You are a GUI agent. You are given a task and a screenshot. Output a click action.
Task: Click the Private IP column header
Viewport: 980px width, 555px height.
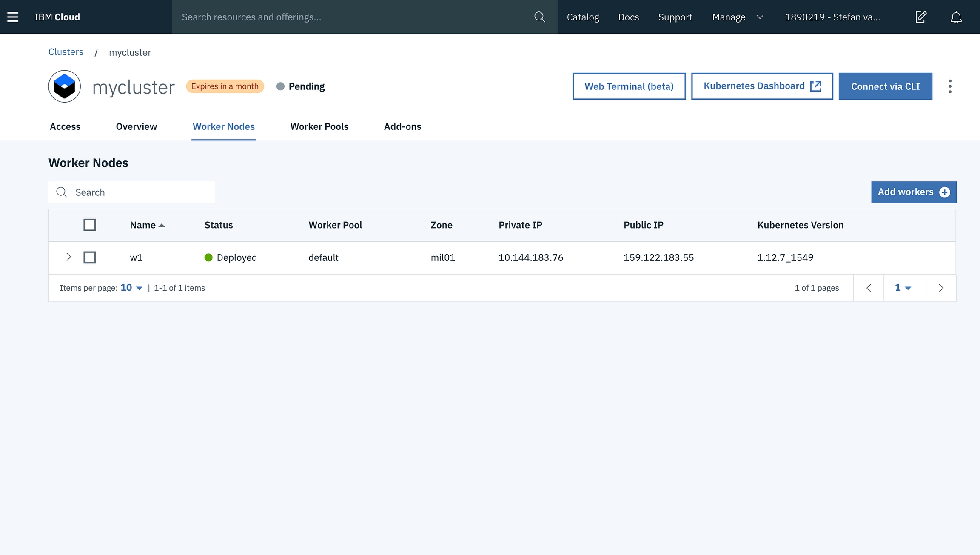(x=520, y=225)
